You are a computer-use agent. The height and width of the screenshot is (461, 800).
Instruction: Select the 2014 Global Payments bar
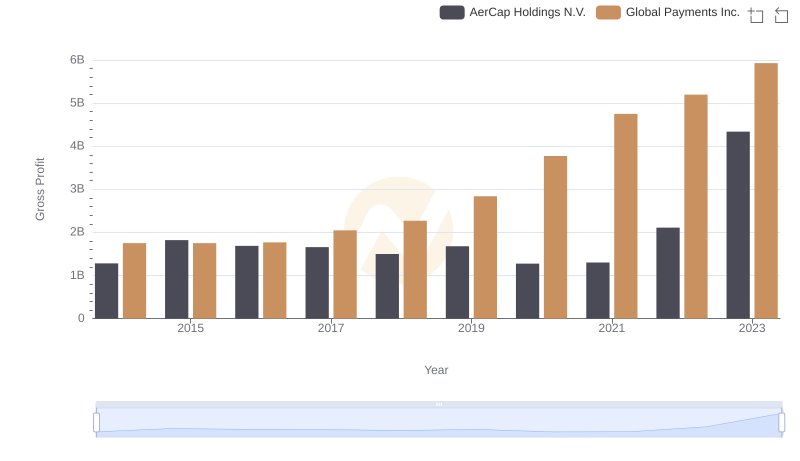[x=134, y=280]
